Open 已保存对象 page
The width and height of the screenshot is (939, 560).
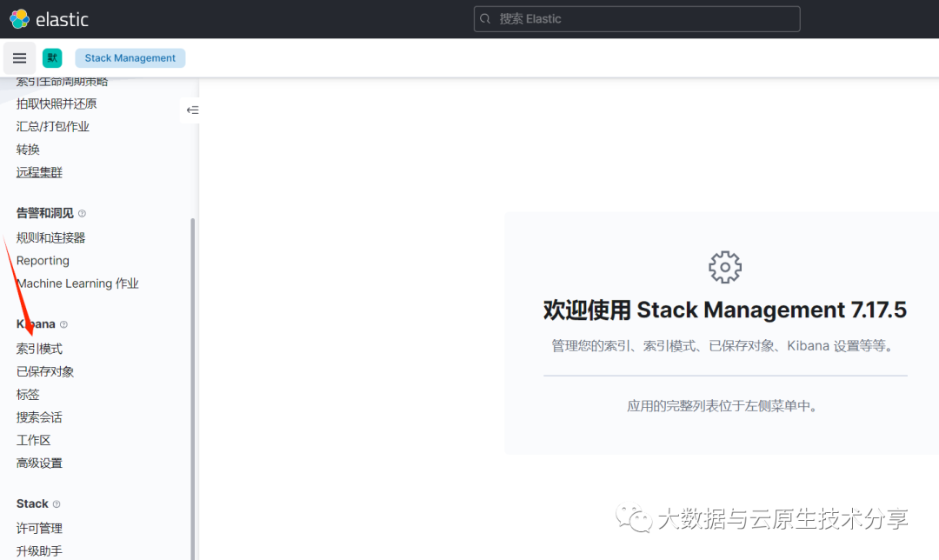(x=45, y=371)
